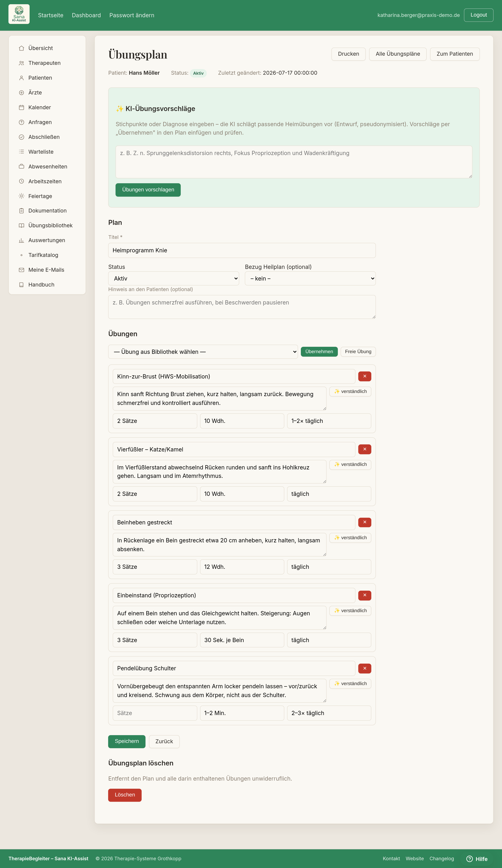The width and height of the screenshot is (502, 868).
Task: Open the Kontakt footer link
Action: tap(391, 859)
